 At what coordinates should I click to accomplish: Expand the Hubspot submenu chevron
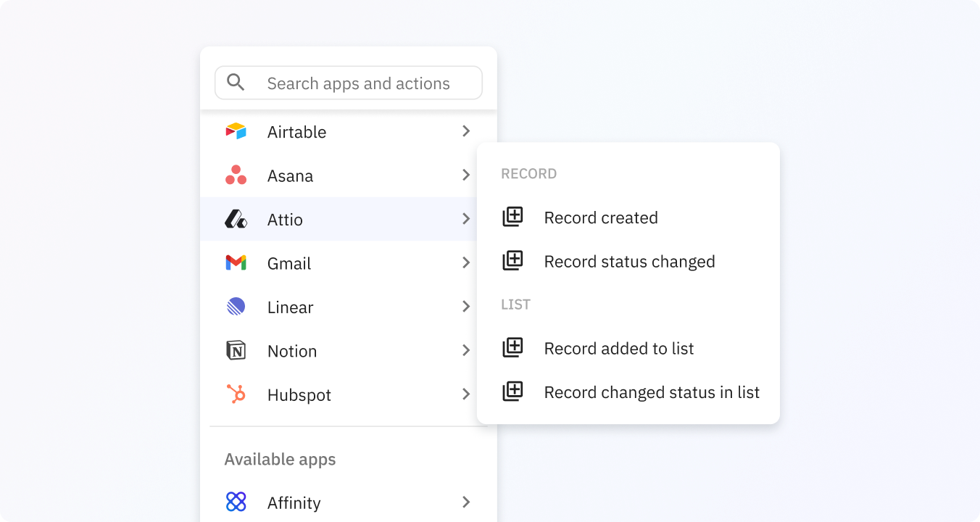coord(466,394)
